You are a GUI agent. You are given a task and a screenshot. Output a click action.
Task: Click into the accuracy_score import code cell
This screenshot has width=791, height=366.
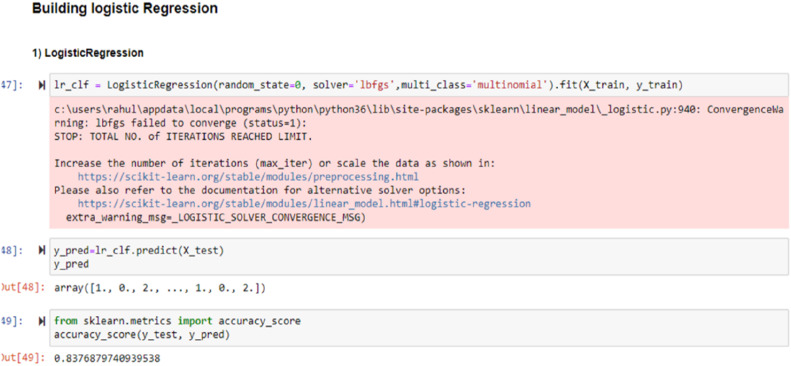point(418,328)
